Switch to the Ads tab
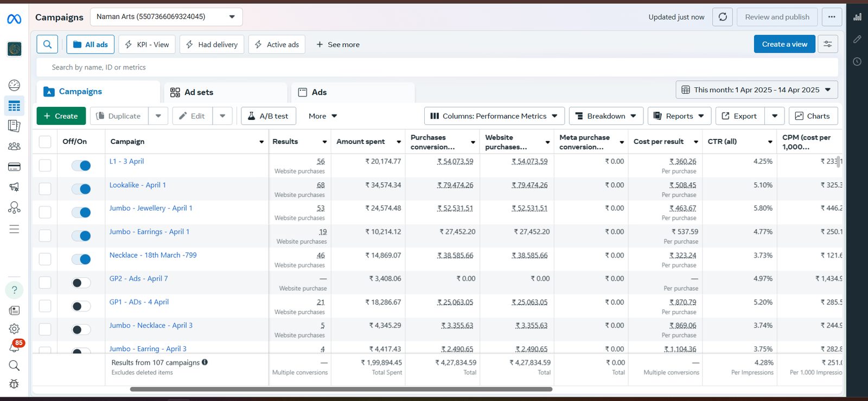 pos(353,92)
